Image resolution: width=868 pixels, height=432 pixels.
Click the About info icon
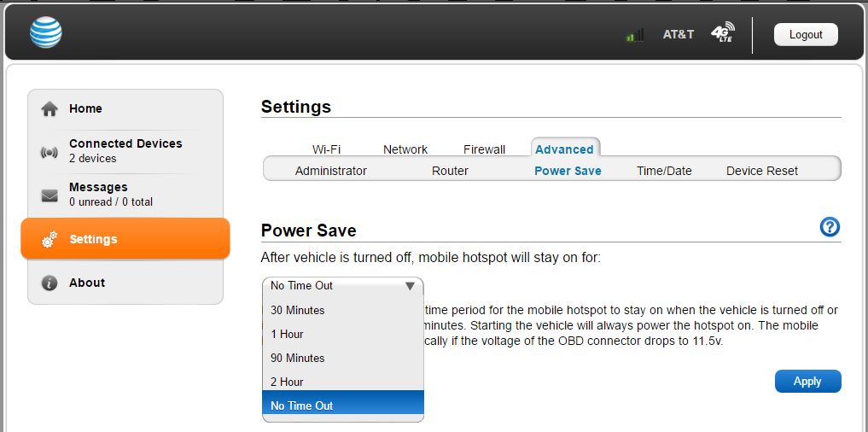[x=50, y=283]
